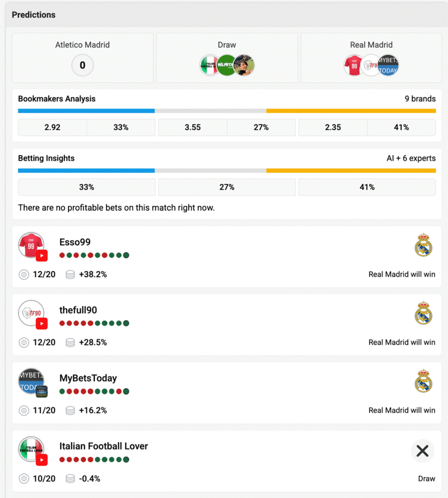Click Real Madrid crest in MyBetsToday's row
The image size is (448, 498).
[x=423, y=381]
